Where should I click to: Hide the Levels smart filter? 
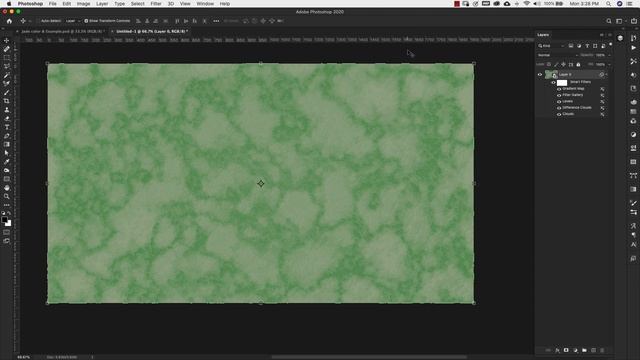tap(559, 102)
